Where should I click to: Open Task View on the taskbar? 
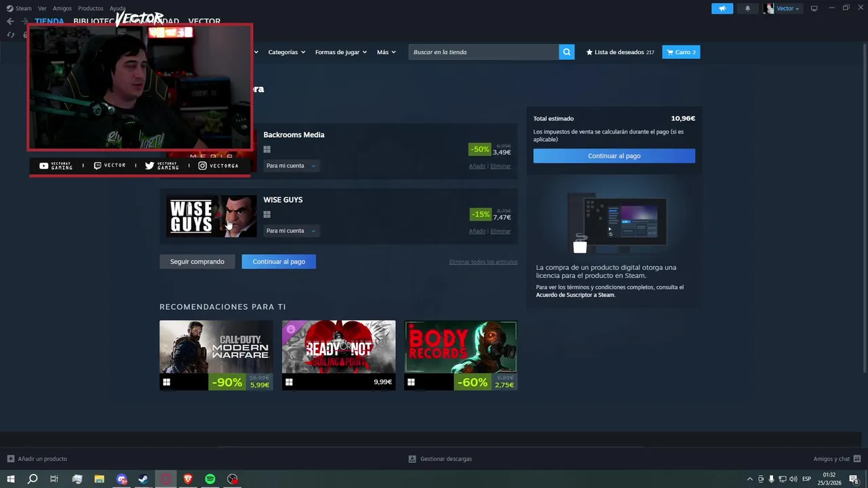54,479
